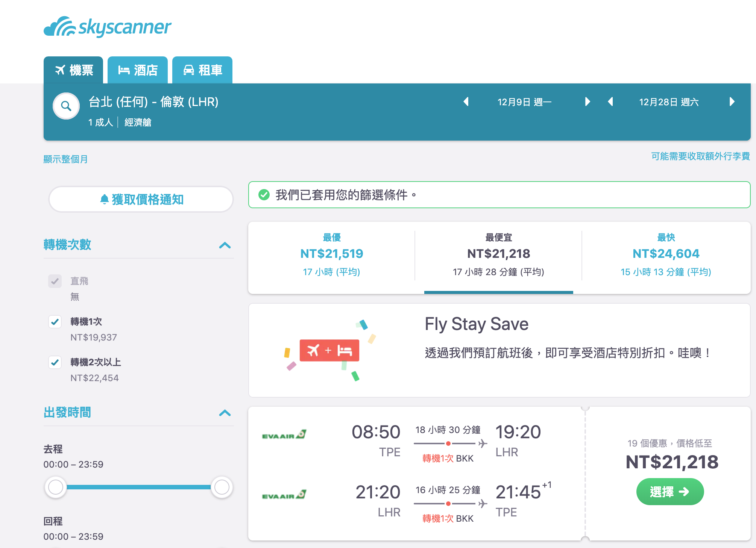
Task: Click the green filter-applied checkmark icon
Action: coord(264,195)
